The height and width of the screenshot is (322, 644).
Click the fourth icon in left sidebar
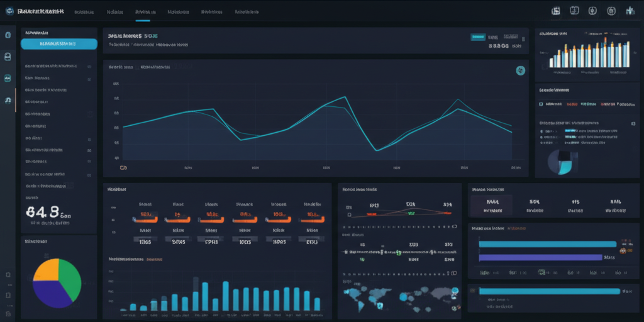(8, 100)
